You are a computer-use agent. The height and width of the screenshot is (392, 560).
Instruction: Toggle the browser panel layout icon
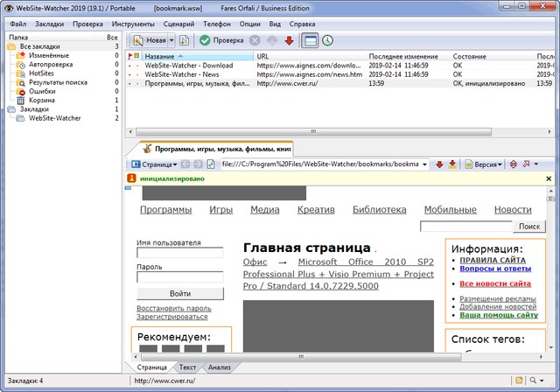click(310, 40)
